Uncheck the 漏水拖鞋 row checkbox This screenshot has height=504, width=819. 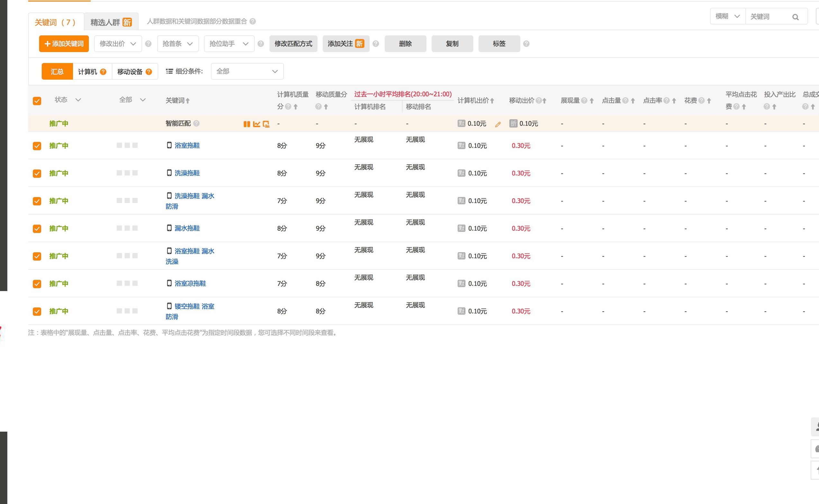(37, 228)
